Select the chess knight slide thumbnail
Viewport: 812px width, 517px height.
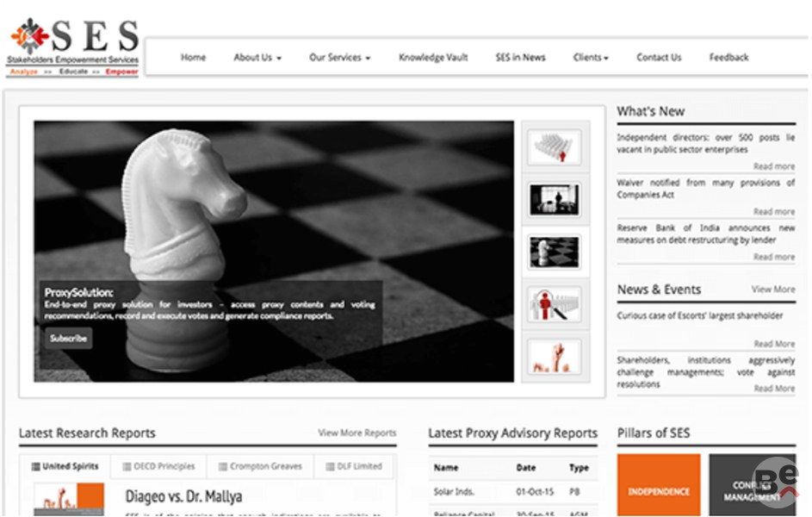(554, 252)
